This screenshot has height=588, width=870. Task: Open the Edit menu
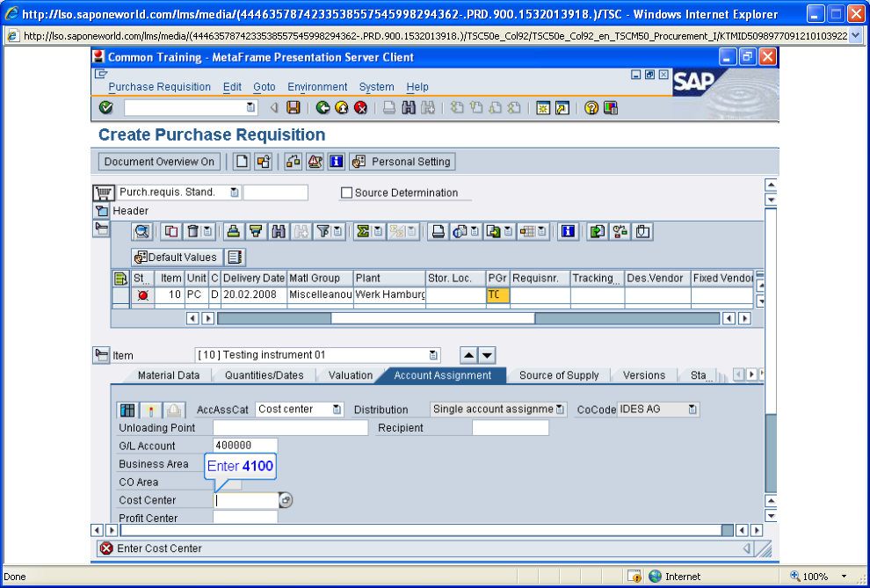tap(232, 87)
